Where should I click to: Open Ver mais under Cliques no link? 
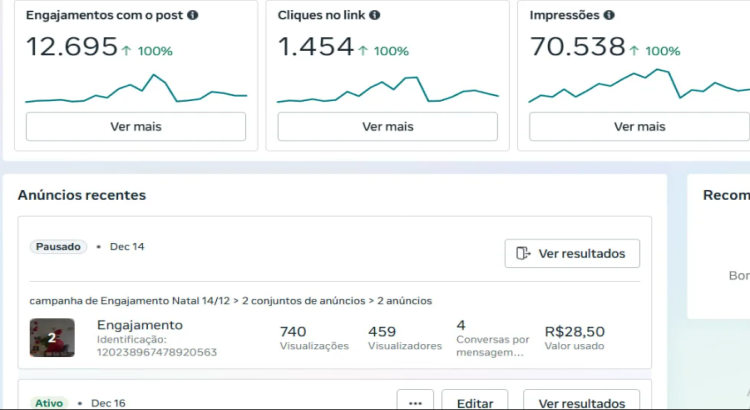[x=388, y=127]
